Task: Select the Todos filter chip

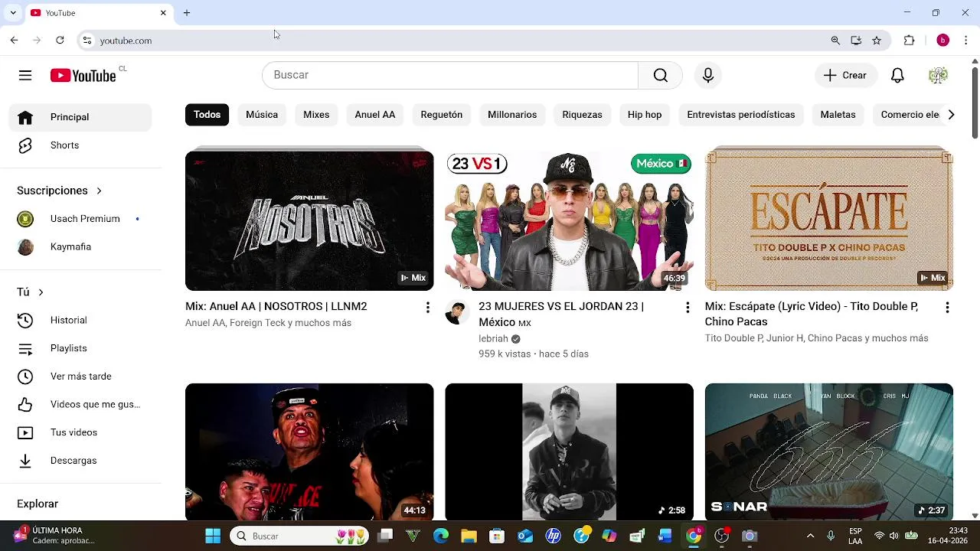Action: tap(207, 115)
